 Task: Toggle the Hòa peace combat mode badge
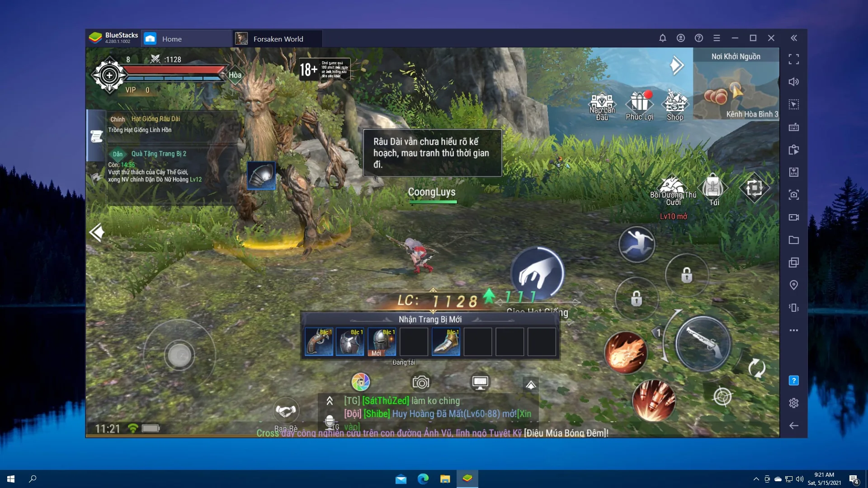235,75
